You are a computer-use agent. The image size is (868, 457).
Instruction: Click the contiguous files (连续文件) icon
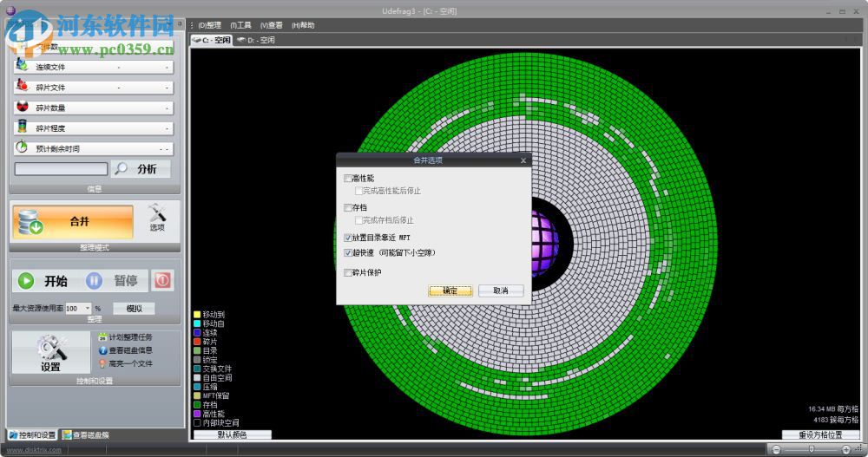(22, 65)
